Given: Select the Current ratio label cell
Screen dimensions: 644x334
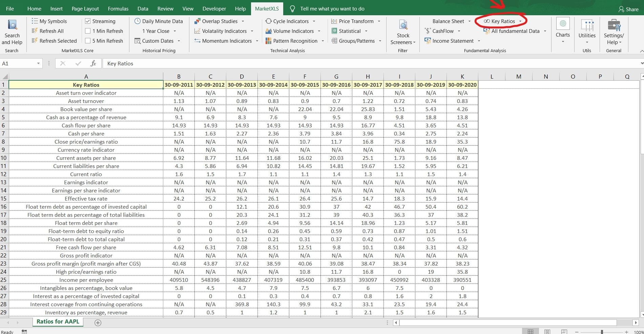Looking at the screenshot, I should pyautogui.click(x=86, y=174).
